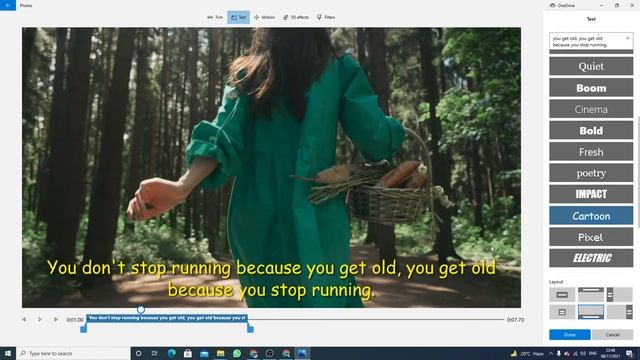This screenshot has width=640, height=360.
Task: Choose the Quiet text style
Action: click(x=591, y=66)
